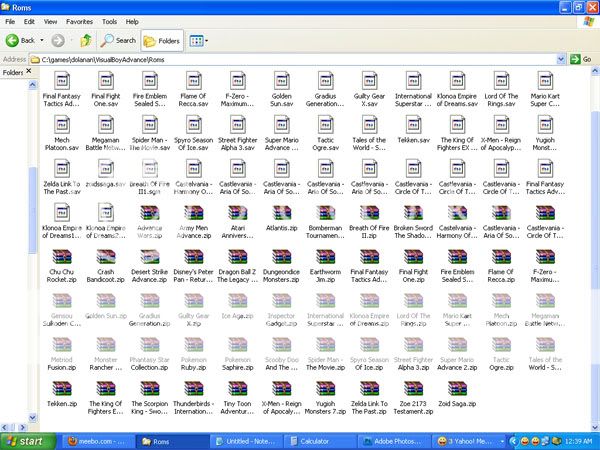Image resolution: width=600 pixels, height=450 pixels.
Task: Click the Go button
Action: coord(580,59)
